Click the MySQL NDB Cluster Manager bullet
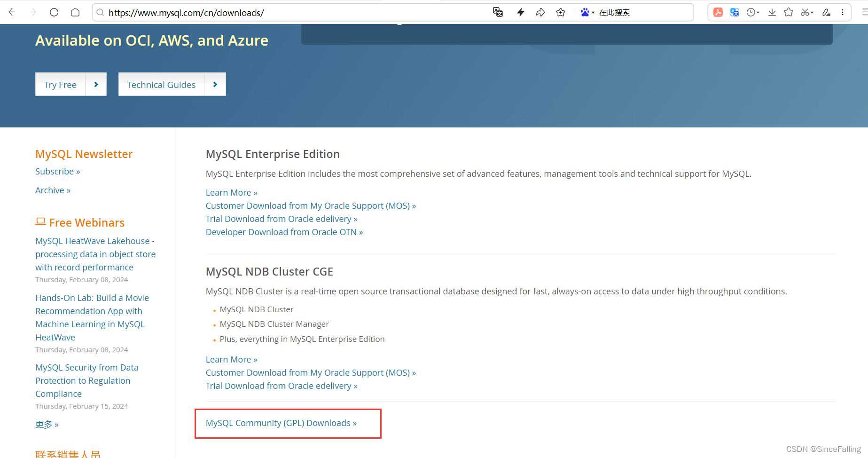Screen dimensions: 868x458 pos(274,324)
